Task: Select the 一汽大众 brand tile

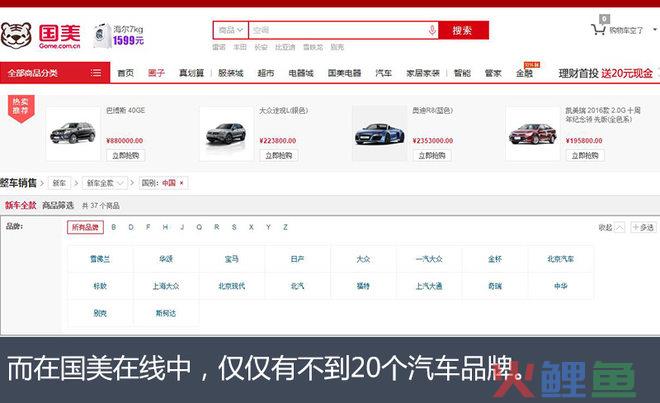Action: (429, 259)
